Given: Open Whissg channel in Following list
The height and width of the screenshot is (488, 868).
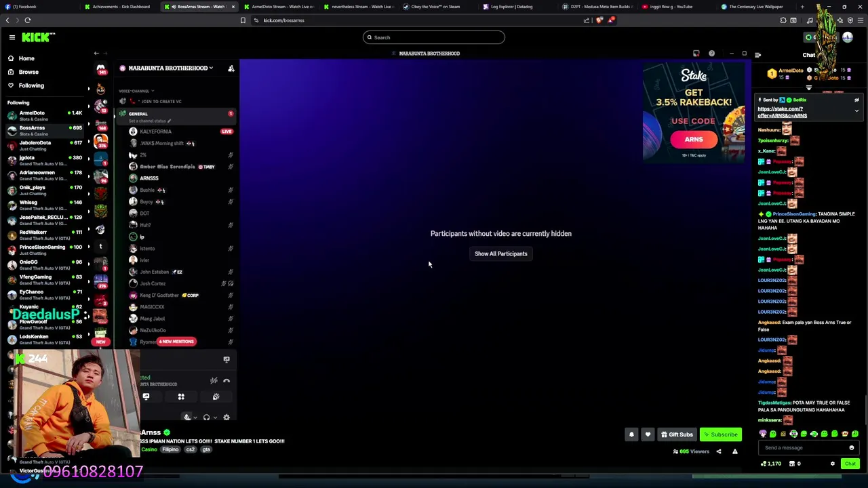Looking at the screenshot, I should (45, 205).
